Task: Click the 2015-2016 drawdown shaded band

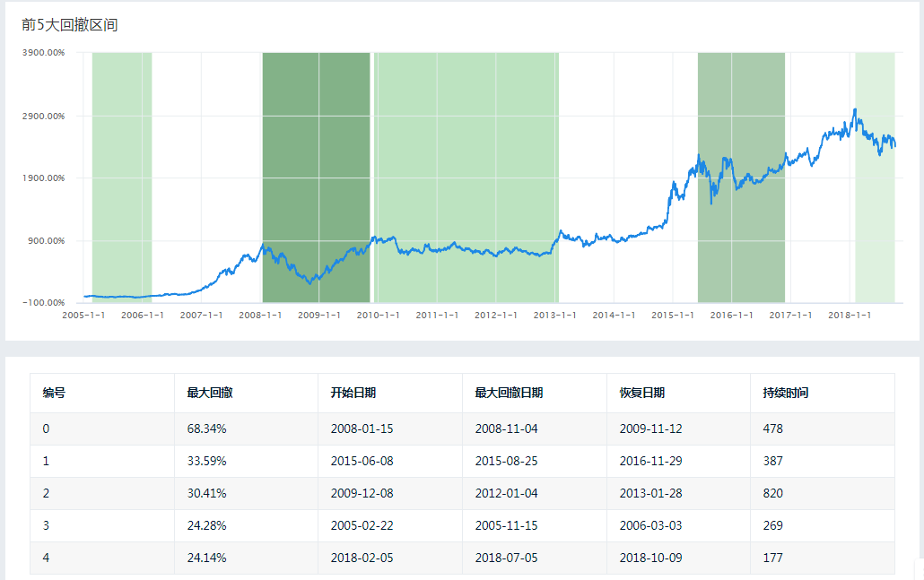Action: (741, 177)
